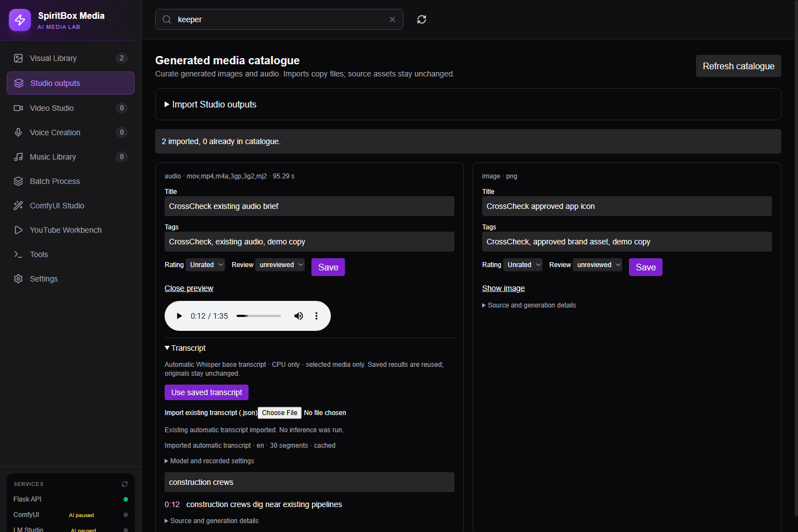Image resolution: width=798 pixels, height=532 pixels.
Task: Open Review dropdown for app icon
Action: [598, 265]
